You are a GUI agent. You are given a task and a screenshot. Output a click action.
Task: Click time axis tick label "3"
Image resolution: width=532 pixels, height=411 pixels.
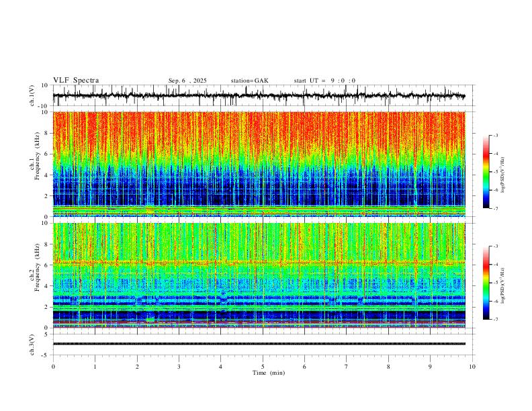[179, 367]
